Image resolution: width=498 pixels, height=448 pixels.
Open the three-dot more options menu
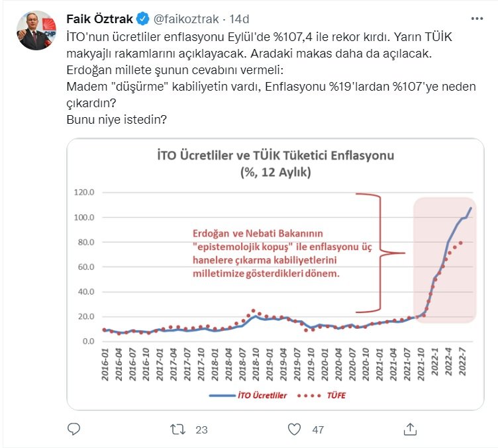(475, 17)
